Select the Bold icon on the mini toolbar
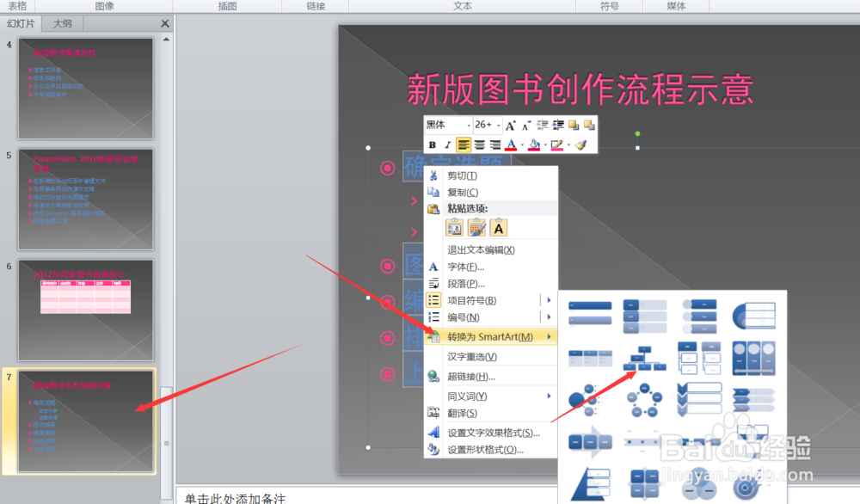The image size is (860, 504). tap(433, 144)
